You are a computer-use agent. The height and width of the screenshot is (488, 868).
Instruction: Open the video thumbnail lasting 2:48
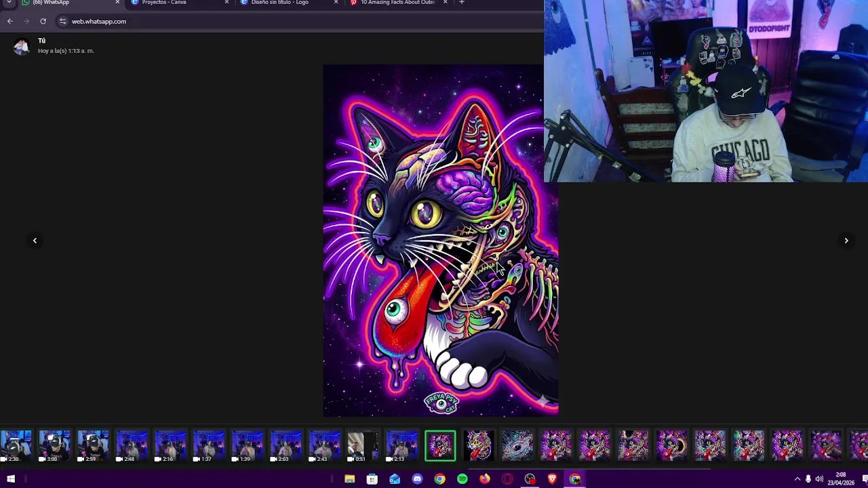click(x=132, y=446)
